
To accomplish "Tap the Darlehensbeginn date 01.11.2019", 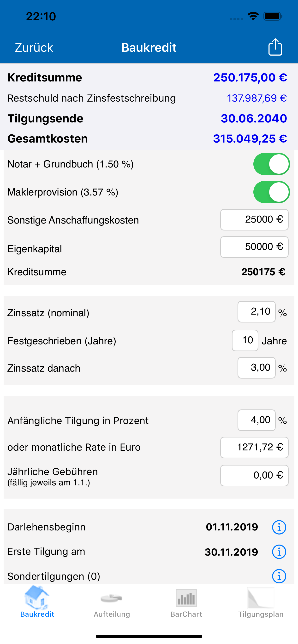I will (x=232, y=527).
